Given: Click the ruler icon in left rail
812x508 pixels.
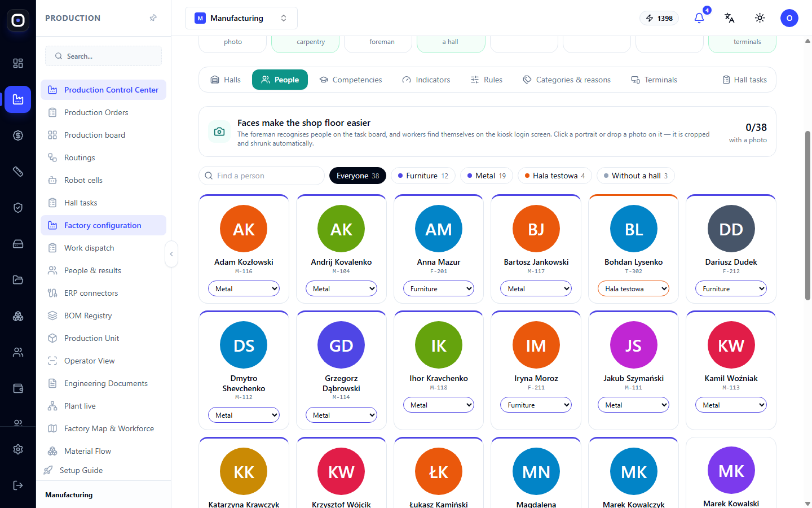Looking at the screenshot, I should [18, 172].
